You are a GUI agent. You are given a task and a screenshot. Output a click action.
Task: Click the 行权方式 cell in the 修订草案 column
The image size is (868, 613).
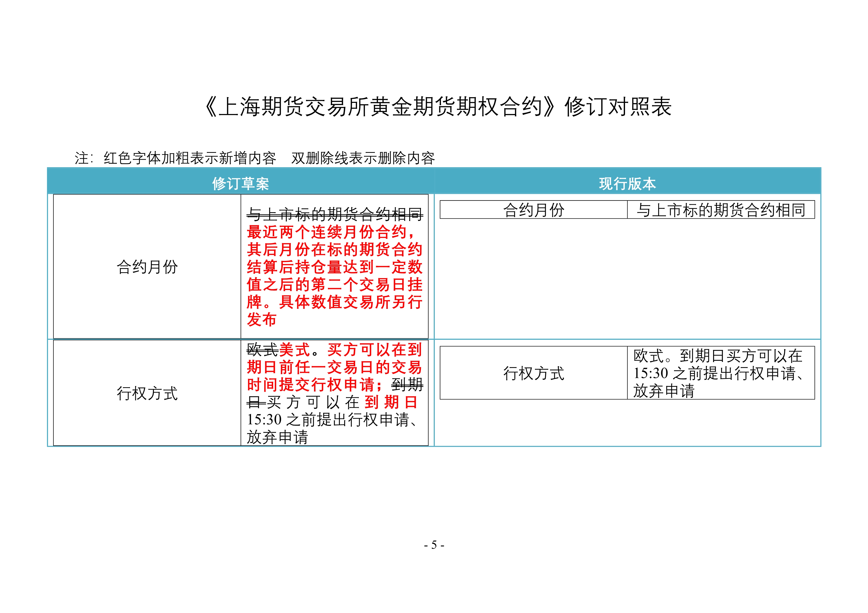(147, 393)
